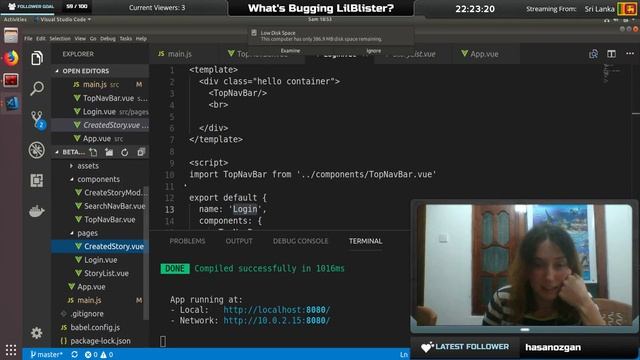Open the 10.0.2.15:8080 network link

(x=277, y=320)
